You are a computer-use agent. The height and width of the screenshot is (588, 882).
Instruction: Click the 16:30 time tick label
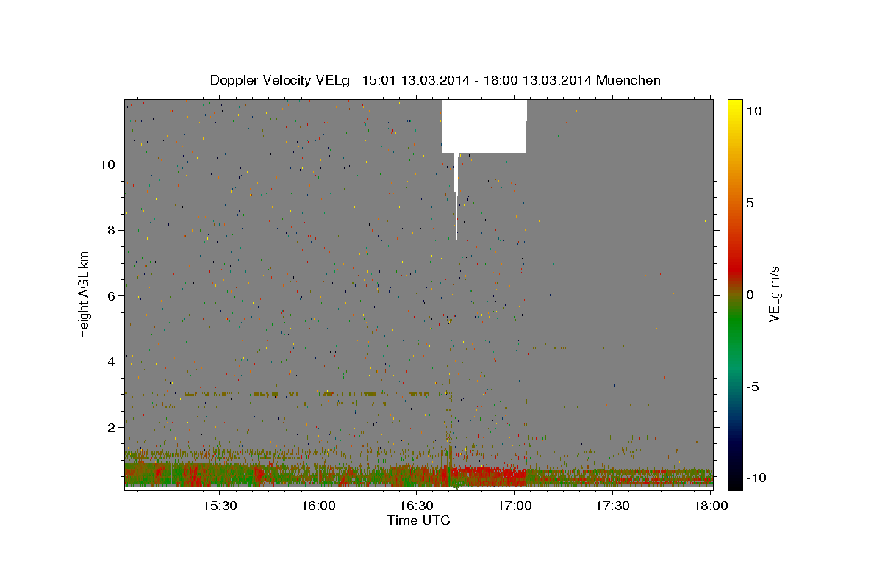point(415,506)
